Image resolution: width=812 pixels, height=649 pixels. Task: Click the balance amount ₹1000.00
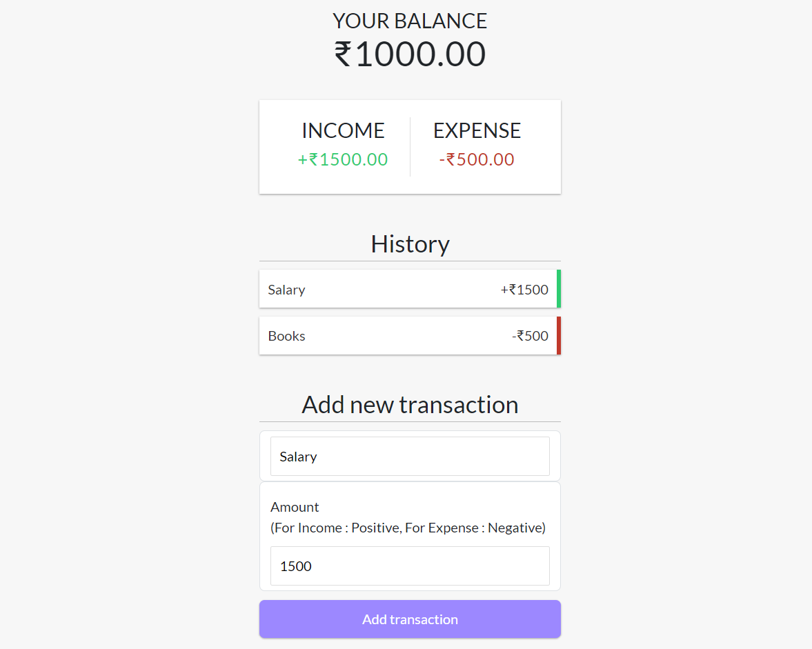point(410,54)
